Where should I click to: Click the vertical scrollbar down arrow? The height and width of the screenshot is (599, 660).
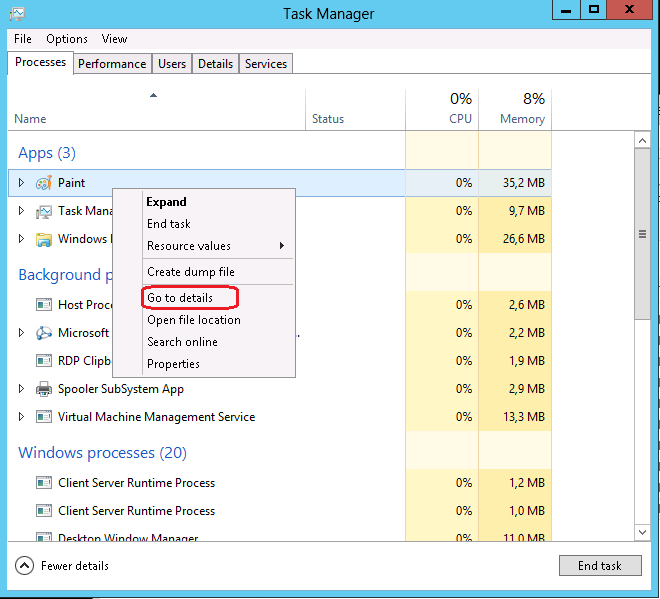tap(643, 533)
